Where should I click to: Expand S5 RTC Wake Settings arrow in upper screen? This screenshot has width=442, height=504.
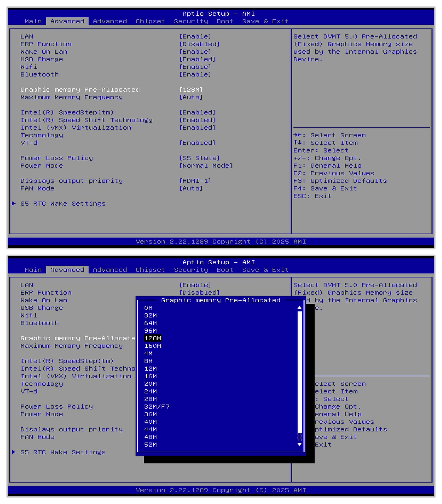(x=14, y=203)
